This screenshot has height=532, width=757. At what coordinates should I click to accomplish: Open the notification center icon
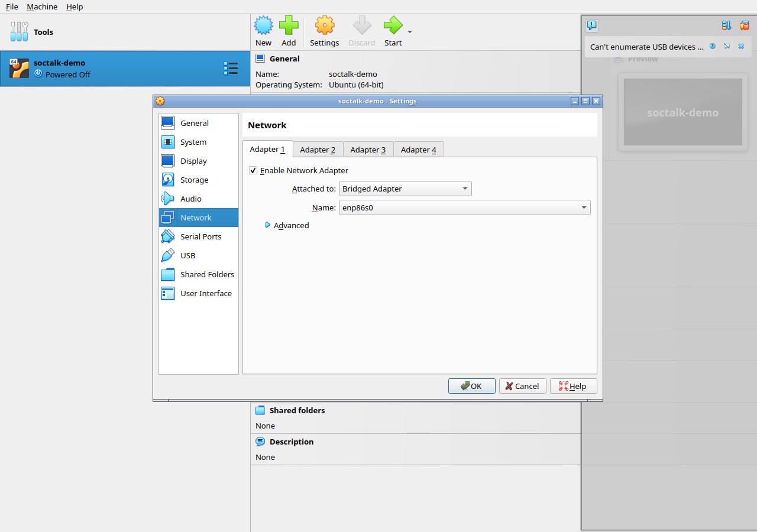coord(592,25)
